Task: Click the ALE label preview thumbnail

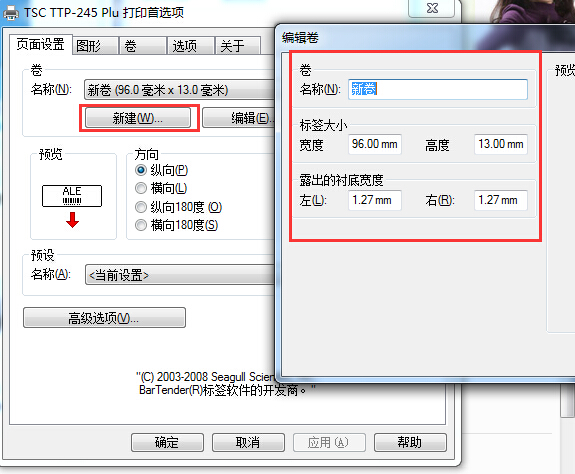Action: 72,196
